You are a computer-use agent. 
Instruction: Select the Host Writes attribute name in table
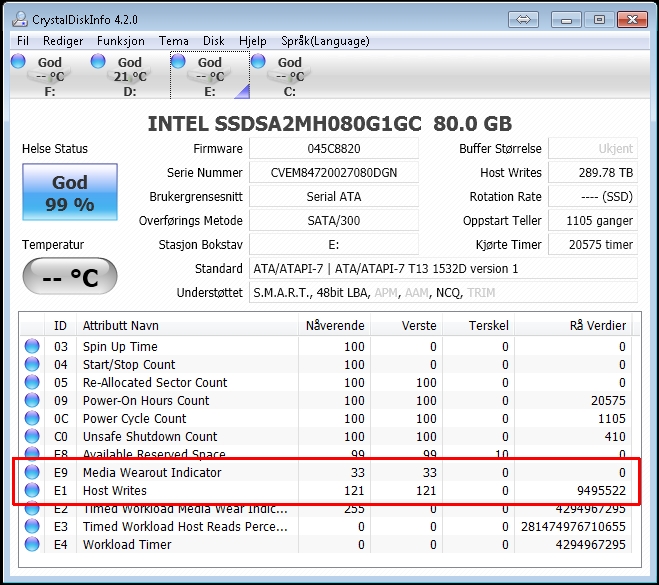pos(115,490)
